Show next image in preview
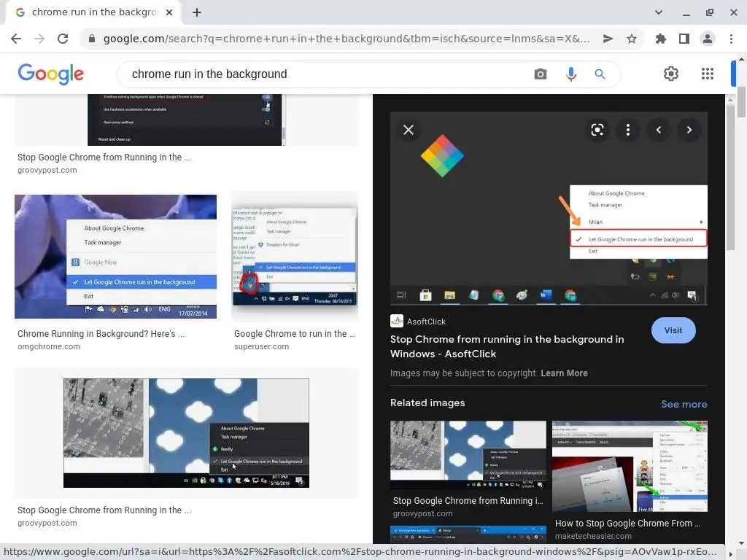This screenshot has width=747, height=560. pos(689,130)
